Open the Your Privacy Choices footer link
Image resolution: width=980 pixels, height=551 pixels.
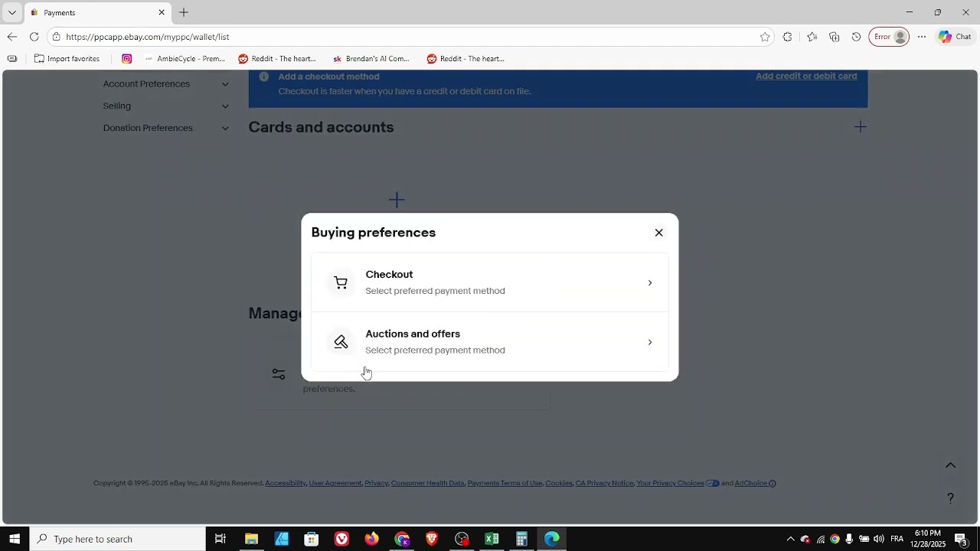pyautogui.click(x=670, y=483)
